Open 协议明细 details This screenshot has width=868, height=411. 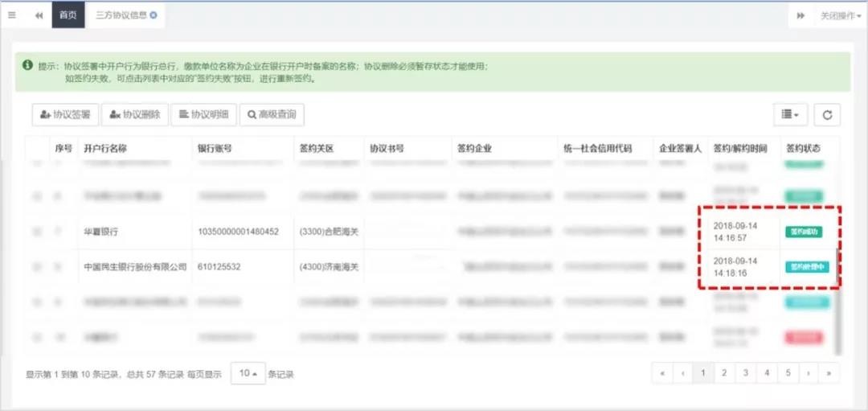pos(204,115)
